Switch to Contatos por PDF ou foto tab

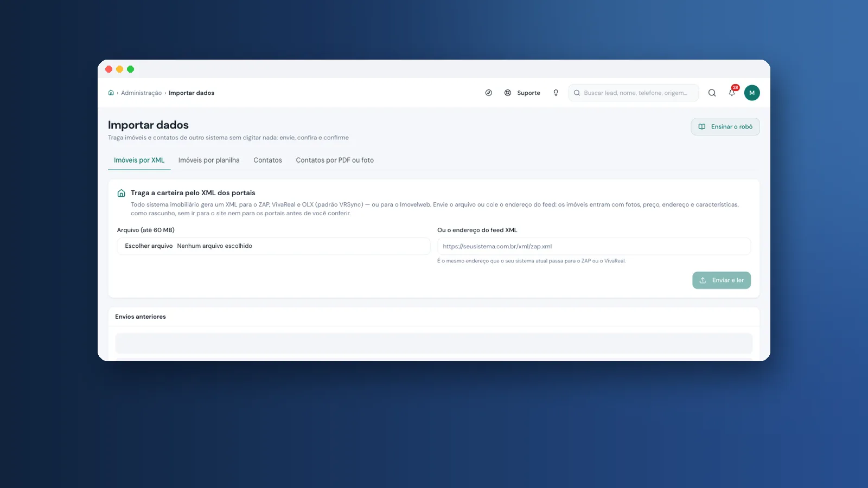[335, 160]
